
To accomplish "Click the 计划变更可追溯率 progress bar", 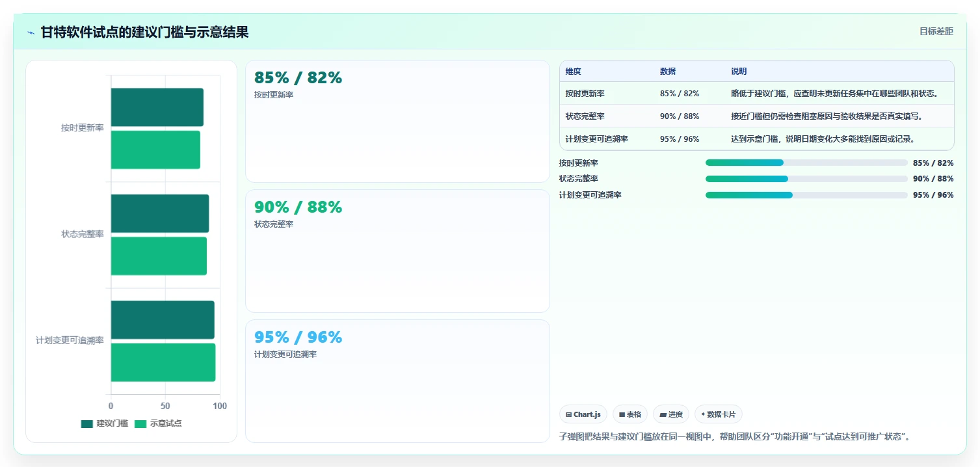I will tap(806, 195).
